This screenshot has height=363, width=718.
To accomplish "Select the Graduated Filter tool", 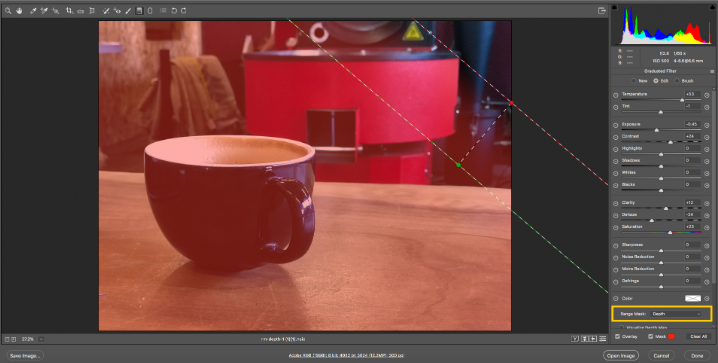I will 139,11.
